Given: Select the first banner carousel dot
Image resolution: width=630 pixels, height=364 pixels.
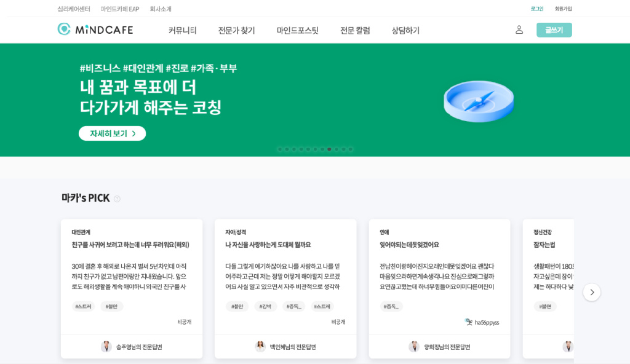Looking at the screenshot, I should tap(280, 149).
